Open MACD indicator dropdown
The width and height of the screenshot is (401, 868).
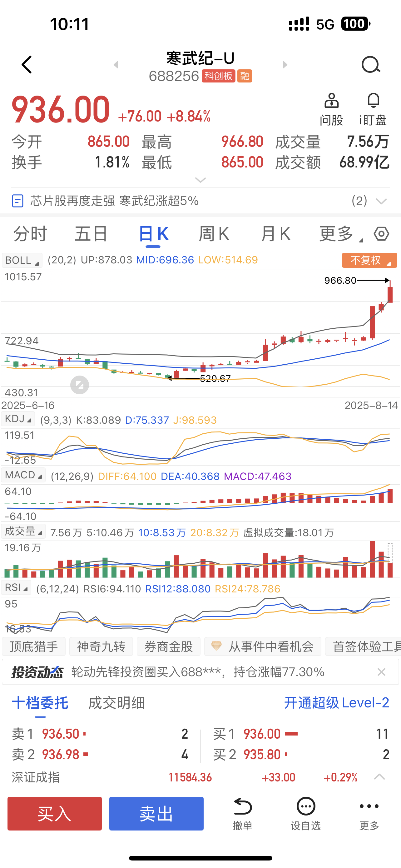pos(23,475)
